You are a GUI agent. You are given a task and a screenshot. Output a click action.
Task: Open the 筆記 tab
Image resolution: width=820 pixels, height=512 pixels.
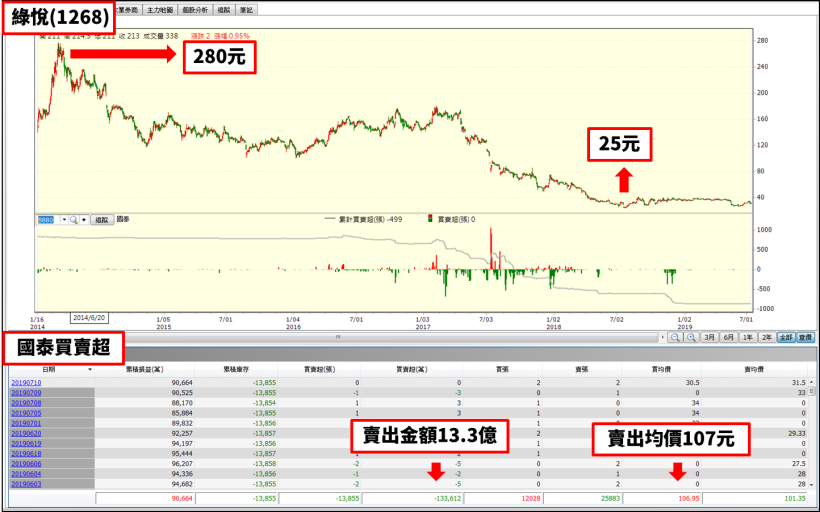click(x=246, y=10)
